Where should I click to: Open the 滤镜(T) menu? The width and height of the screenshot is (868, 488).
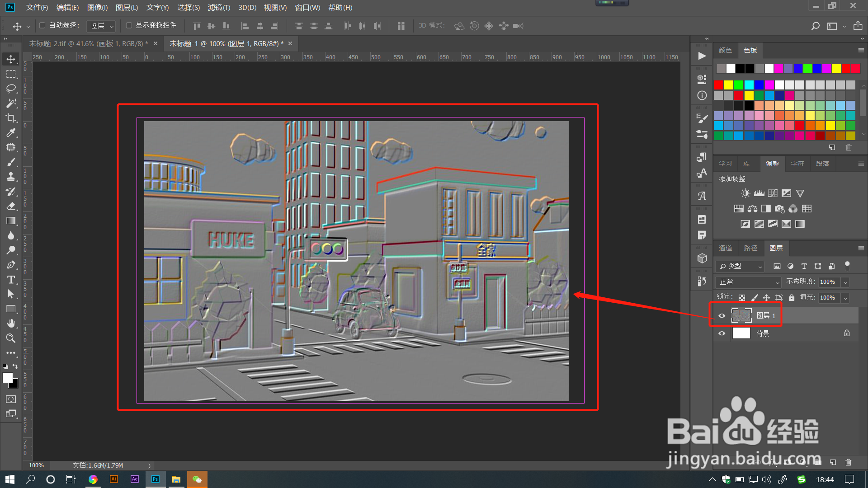pos(219,7)
